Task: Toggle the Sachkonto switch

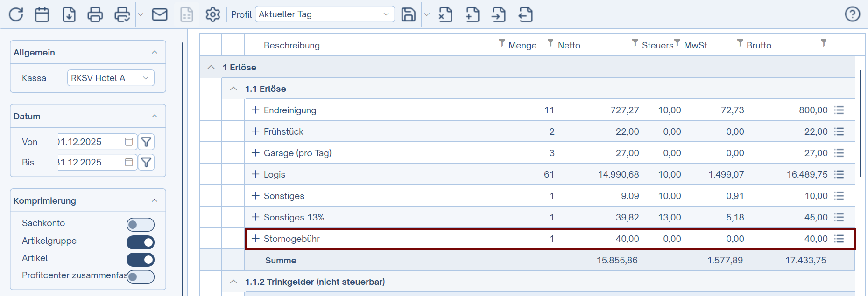Action: [x=140, y=225]
